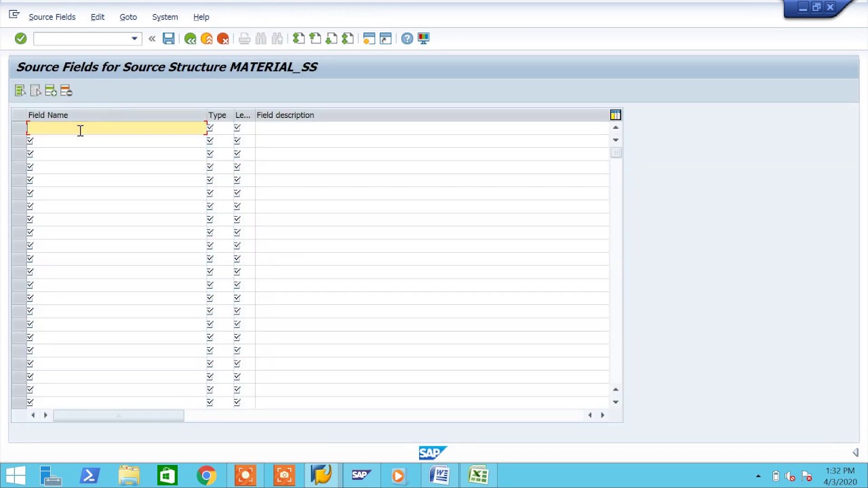The image size is (868, 488).
Task: Click the Save diskette icon
Action: point(168,39)
